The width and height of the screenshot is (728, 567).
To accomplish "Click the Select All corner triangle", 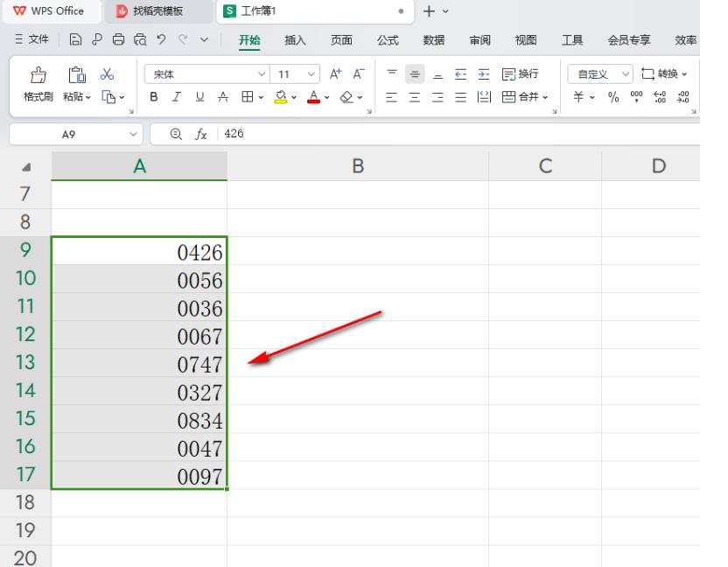I will pyautogui.click(x=26, y=167).
